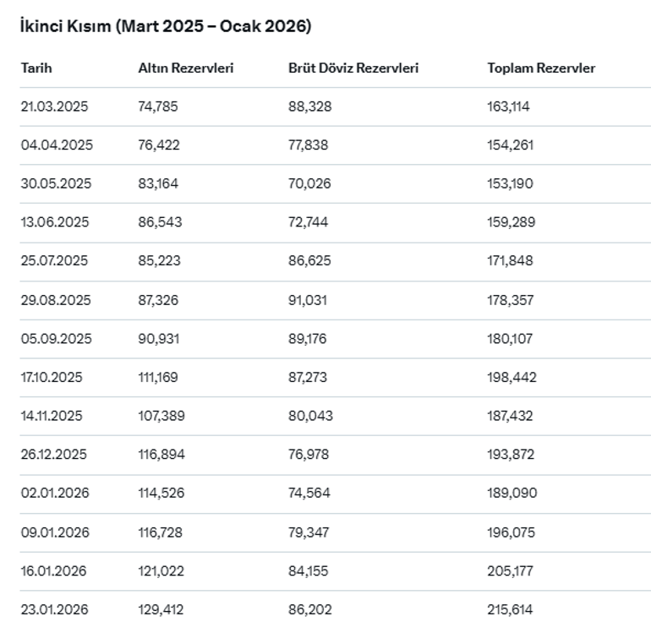Select the 'Altın Rezervleri' column header
This screenshot has width=651, height=644.
click(x=185, y=68)
